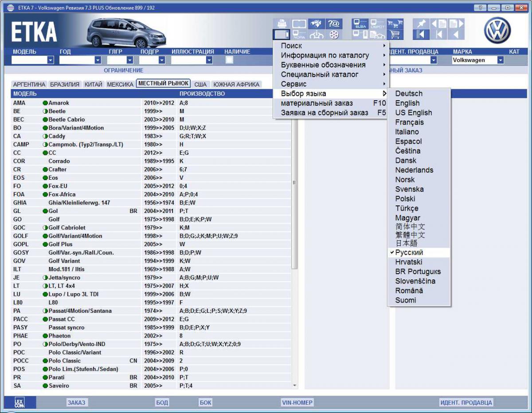Open the МОДЕЛЬ dropdown
532x413 pixels.
click(x=50, y=60)
